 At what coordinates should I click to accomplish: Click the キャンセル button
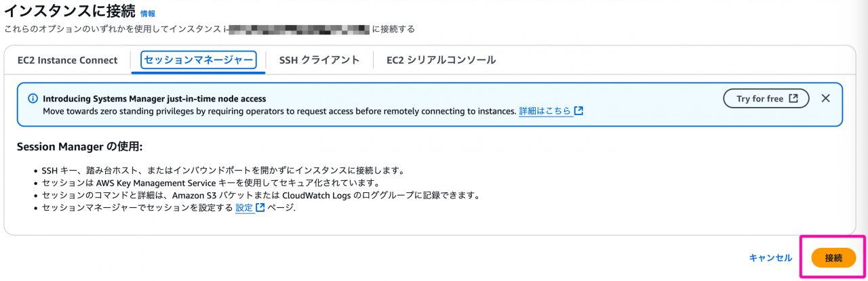[770, 258]
